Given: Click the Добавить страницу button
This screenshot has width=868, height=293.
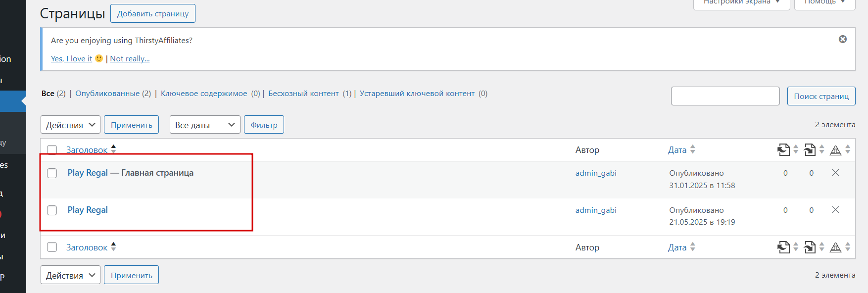Looking at the screenshot, I should [x=153, y=13].
